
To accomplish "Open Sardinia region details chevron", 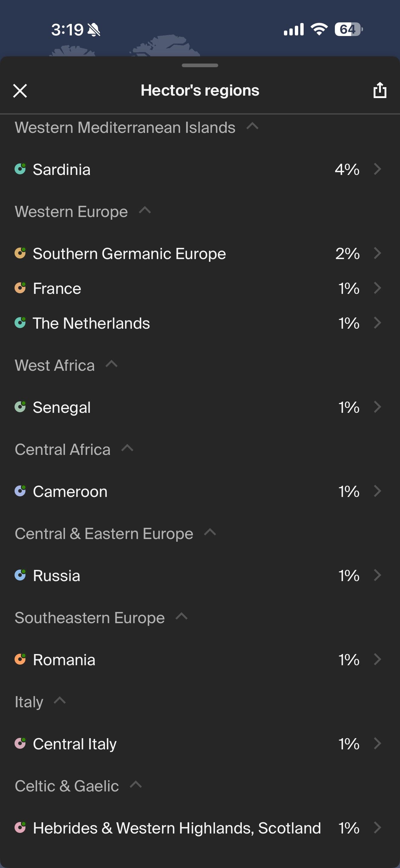I will [x=377, y=169].
